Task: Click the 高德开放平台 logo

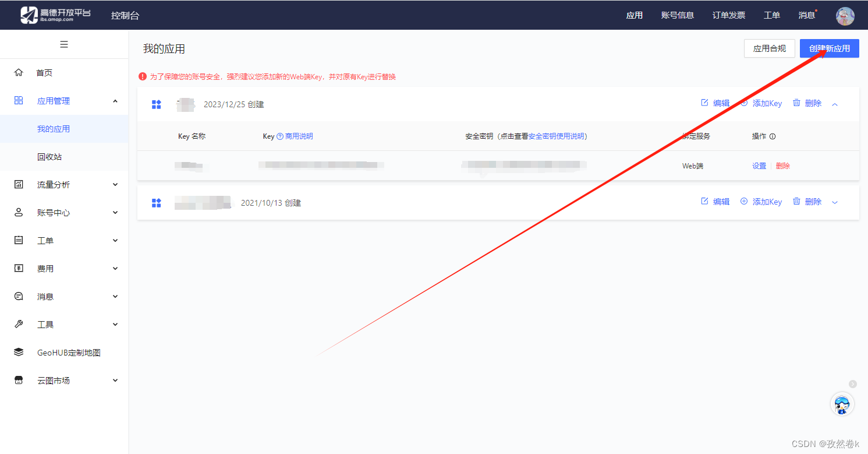Action: coord(56,16)
